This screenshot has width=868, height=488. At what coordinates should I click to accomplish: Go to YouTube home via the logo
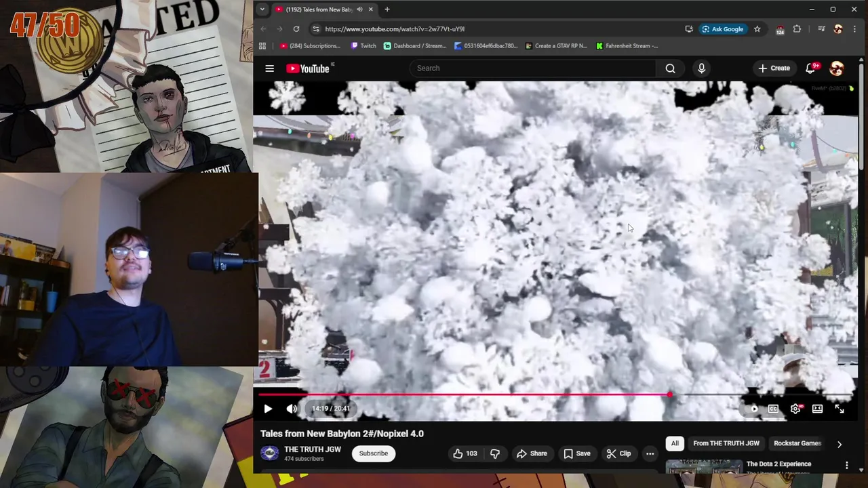coord(307,68)
